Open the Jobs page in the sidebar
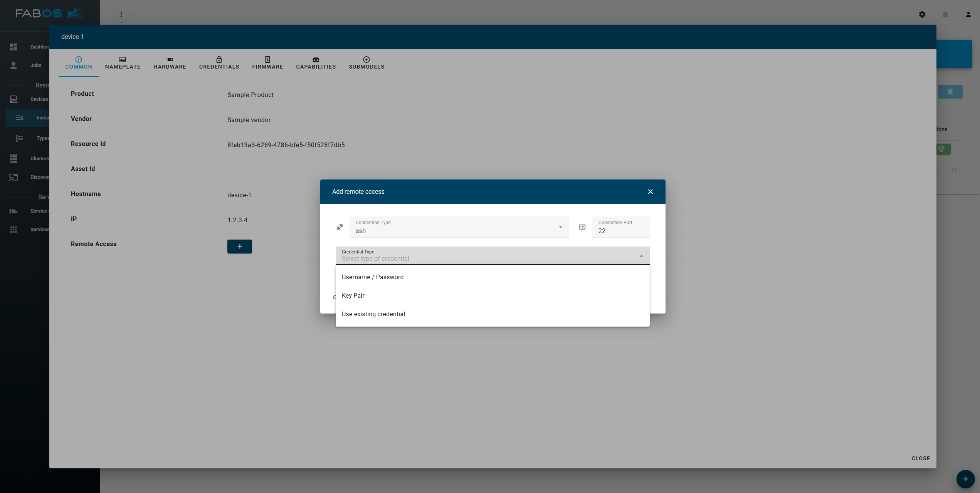 [13, 65]
